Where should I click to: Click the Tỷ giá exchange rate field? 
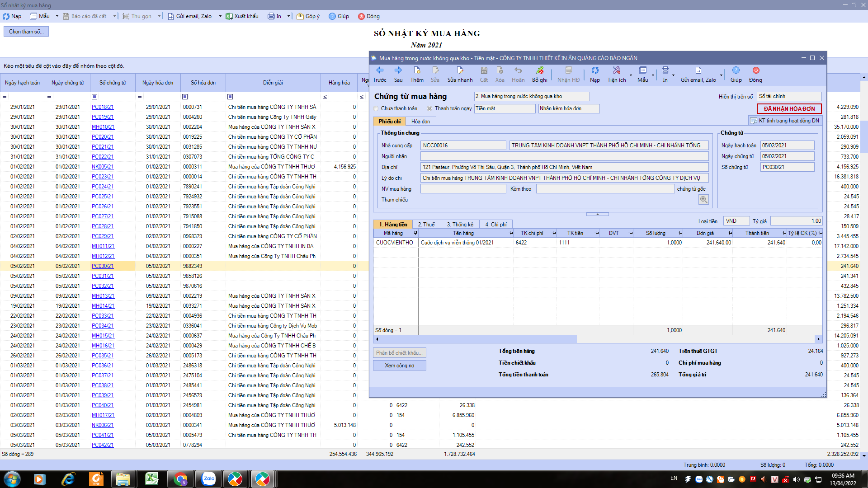tap(796, 221)
